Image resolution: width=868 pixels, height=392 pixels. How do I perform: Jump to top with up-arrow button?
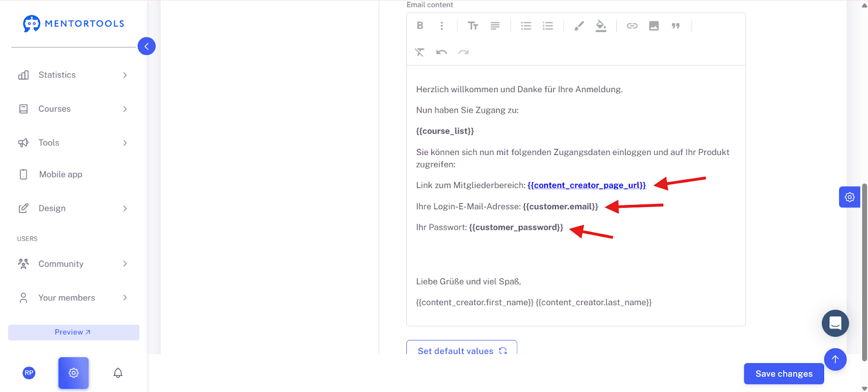click(835, 359)
